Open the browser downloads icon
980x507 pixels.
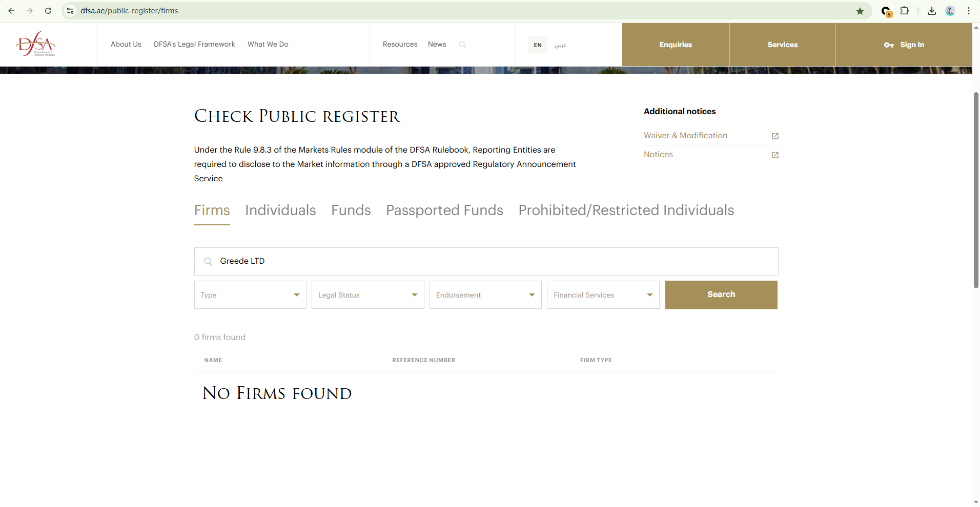tap(932, 11)
